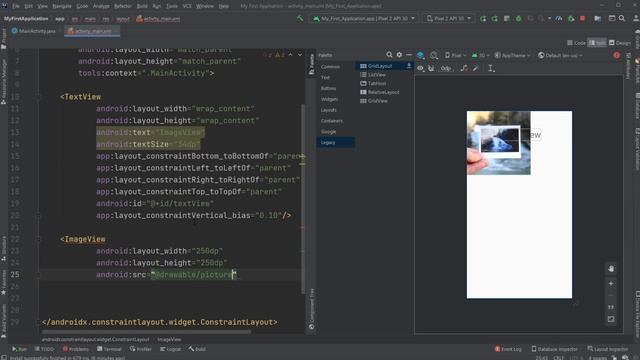Collapse the TextView tag fold at line 10

tap(39, 97)
